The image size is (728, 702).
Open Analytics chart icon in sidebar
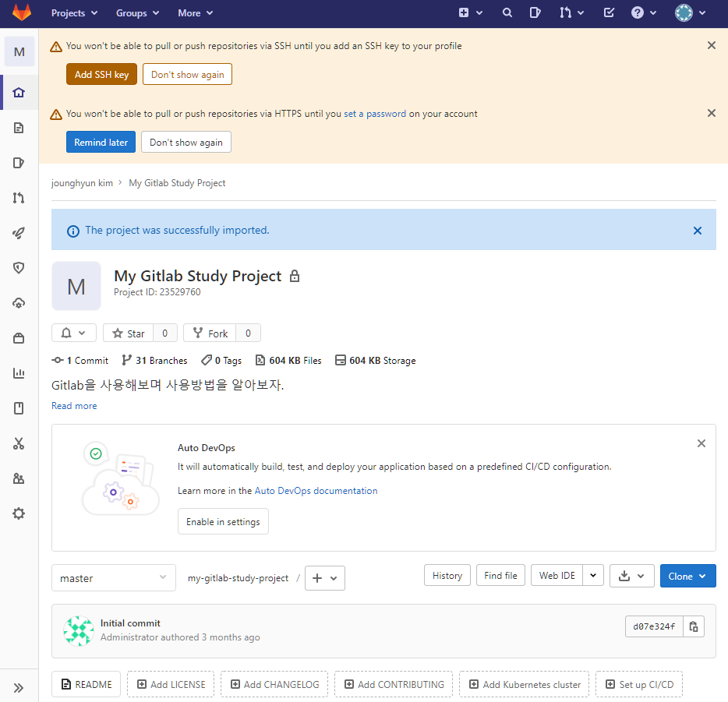point(19,373)
